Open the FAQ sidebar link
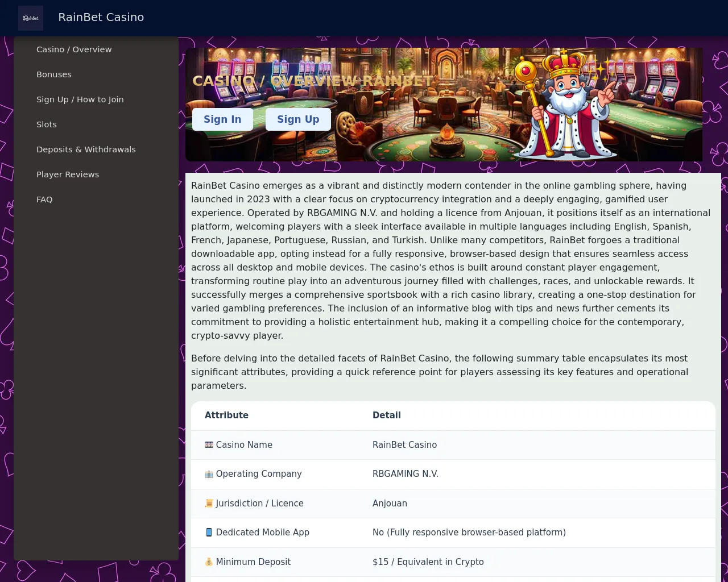This screenshot has width=728, height=582. pos(44,199)
